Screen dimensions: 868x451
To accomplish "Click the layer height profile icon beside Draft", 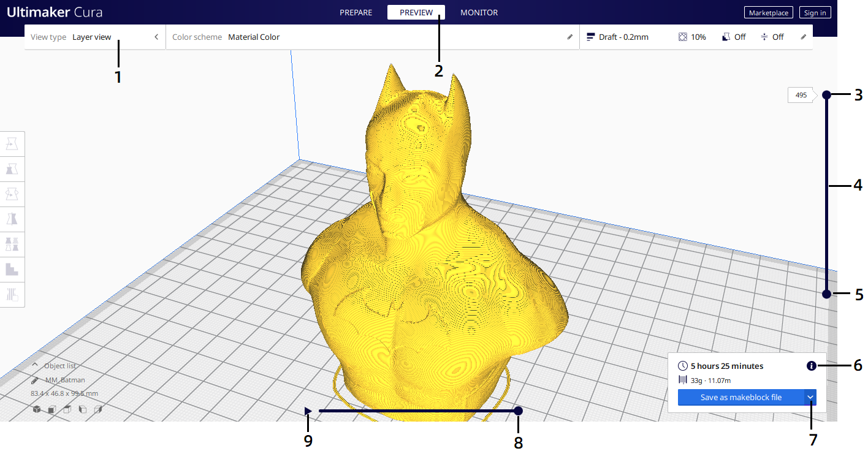I will 591,37.
